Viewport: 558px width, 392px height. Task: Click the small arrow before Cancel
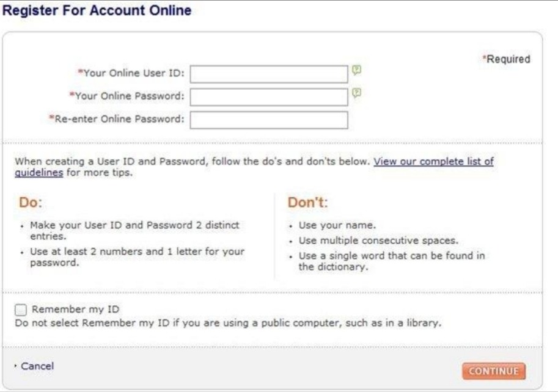click(x=16, y=366)
